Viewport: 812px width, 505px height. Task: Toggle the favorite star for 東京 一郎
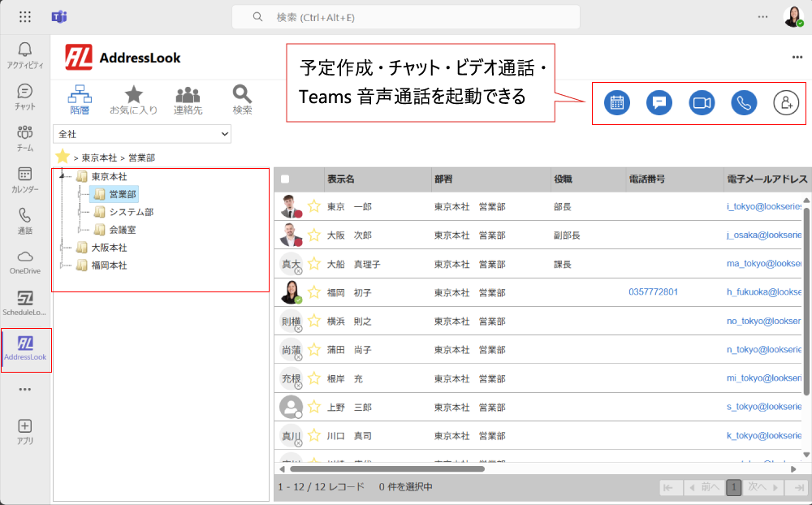(313, 207)
